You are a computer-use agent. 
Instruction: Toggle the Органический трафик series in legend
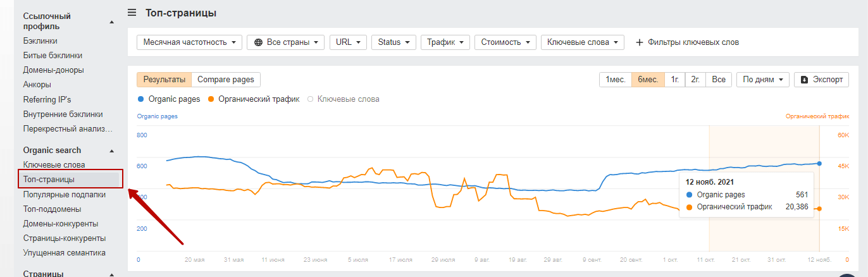coord(252,99)
